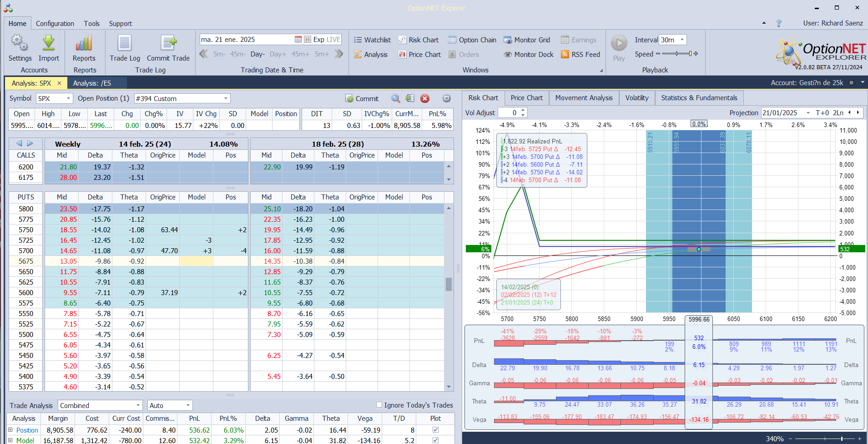Select the Home ribbon tab
Viewport: 868px width, 444px height.
pos(17,24)
